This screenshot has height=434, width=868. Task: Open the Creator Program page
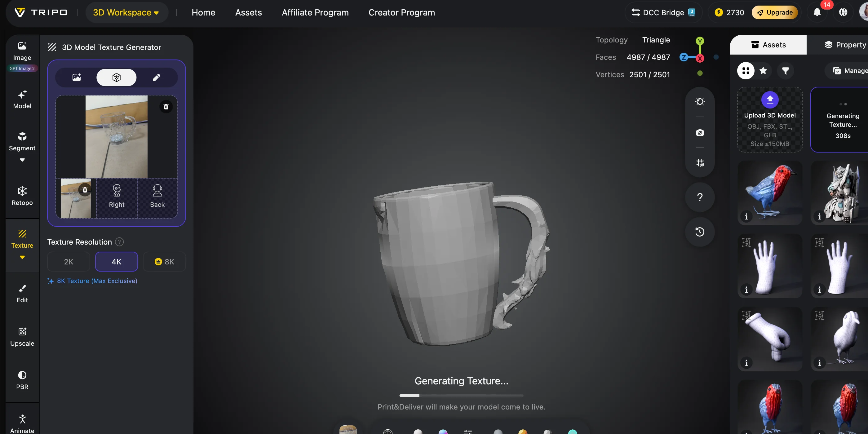point(402,12)
